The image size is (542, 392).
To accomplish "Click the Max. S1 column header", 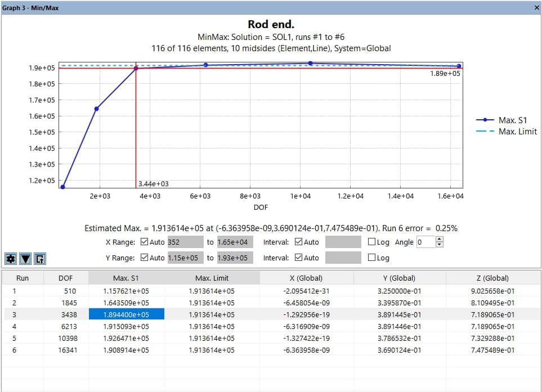I will click(x=127, y=278).
